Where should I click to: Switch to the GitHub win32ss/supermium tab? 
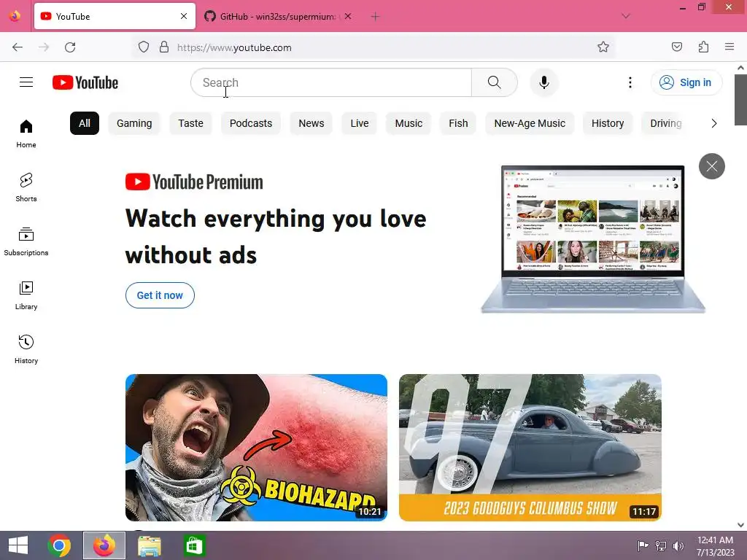click(x=278, y=16)
